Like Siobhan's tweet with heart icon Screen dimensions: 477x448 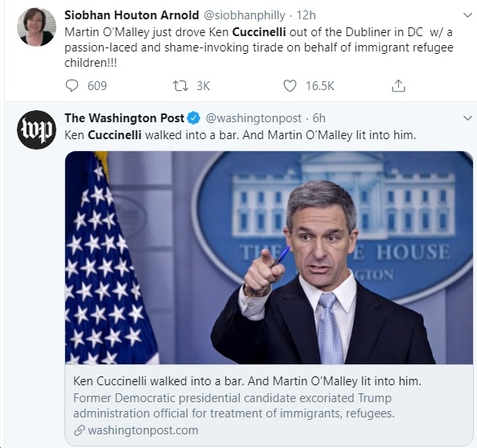pos(290,86)
